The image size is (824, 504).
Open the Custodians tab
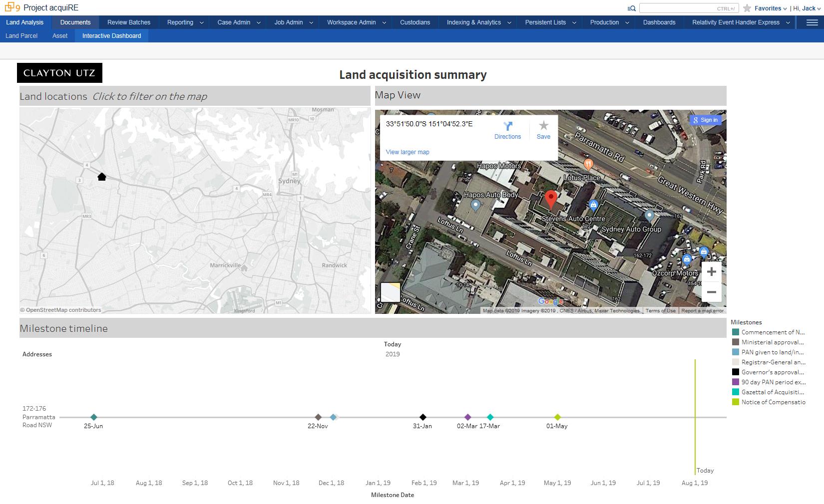[x=415, y=22]
